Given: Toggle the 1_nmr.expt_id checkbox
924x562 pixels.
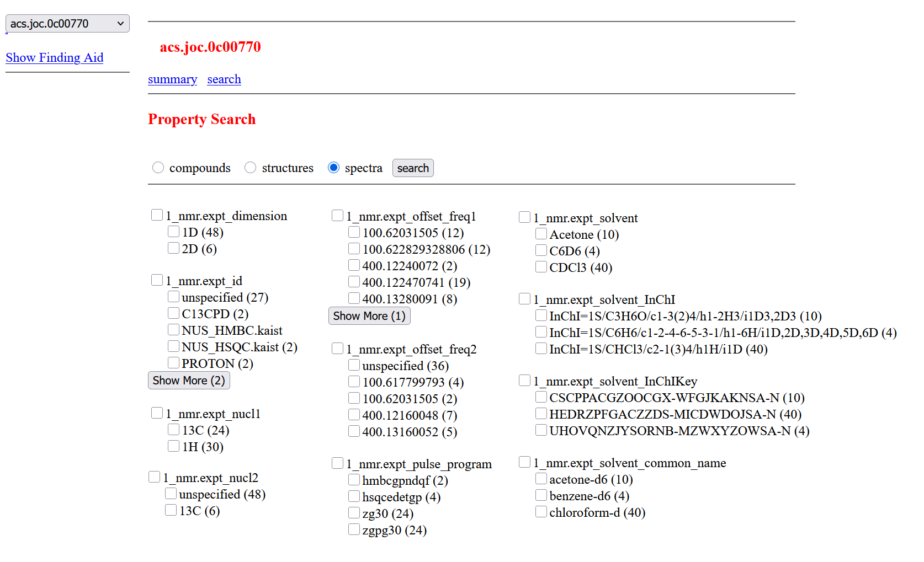Looking at the screenshot, I should [x=157, y=280].
